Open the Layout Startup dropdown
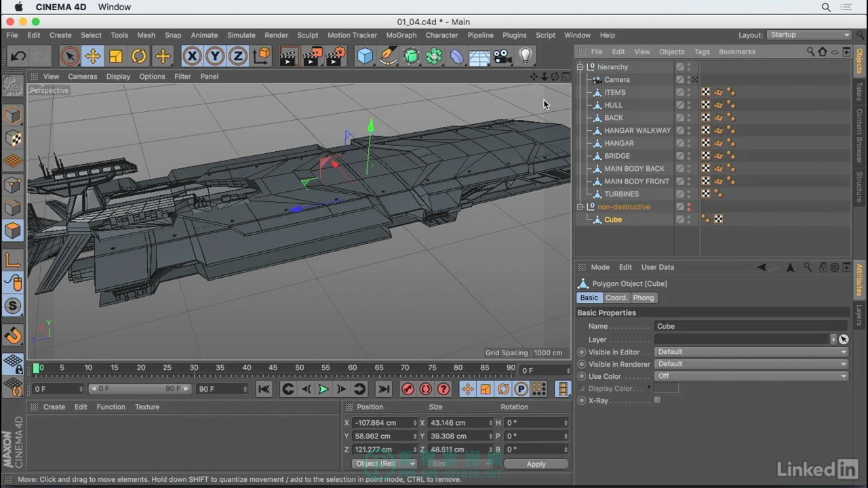The height and width of the screenshot is (488, 868). (x=809, y=35)
